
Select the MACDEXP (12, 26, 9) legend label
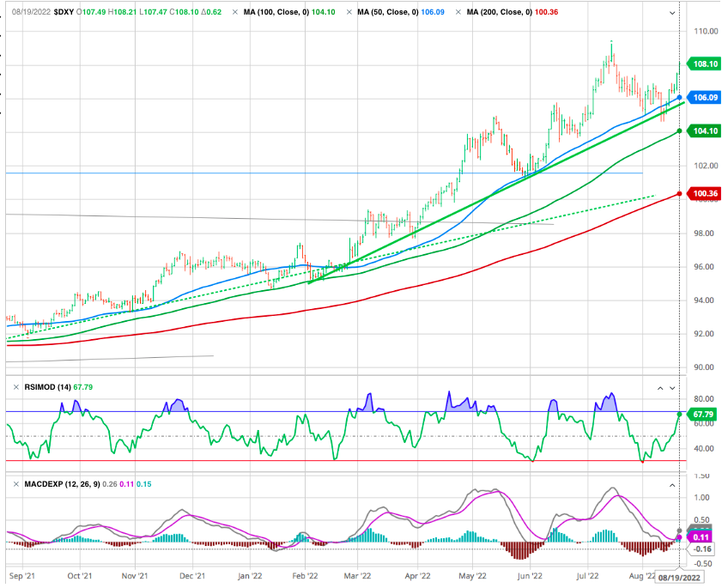(x=62, y=484)
